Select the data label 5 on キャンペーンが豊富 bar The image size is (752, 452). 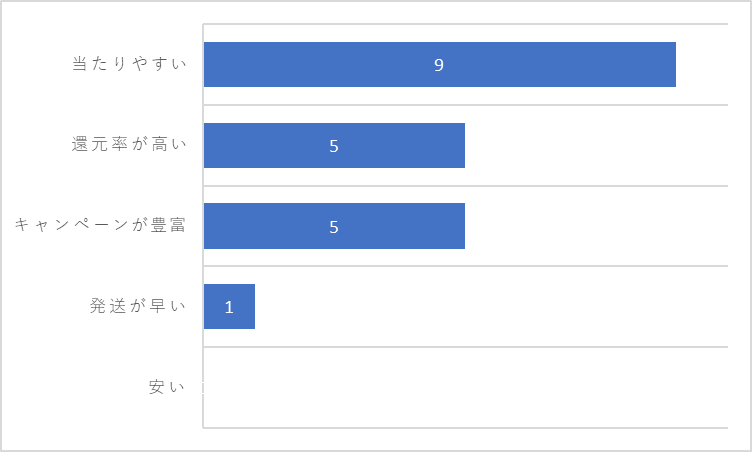(x=334, y=227)
